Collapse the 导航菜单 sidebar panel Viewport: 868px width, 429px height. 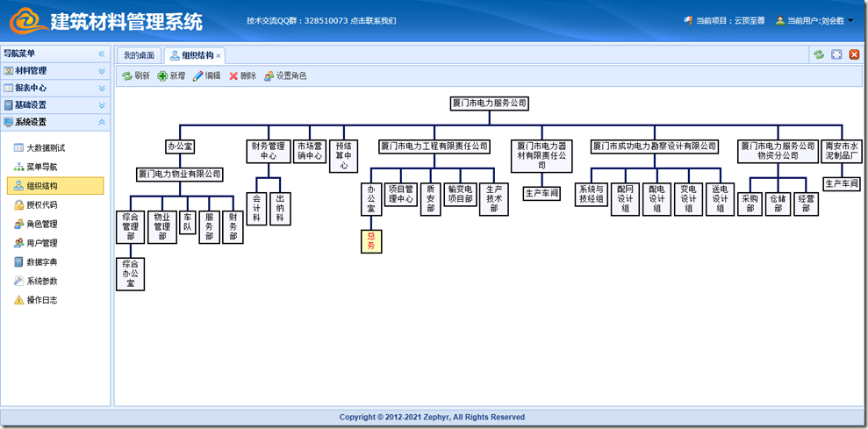101,54
